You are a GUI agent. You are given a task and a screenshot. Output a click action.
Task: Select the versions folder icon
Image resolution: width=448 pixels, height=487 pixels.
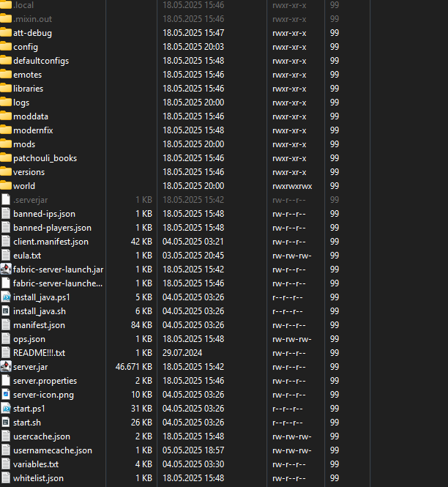click(6, 172)
